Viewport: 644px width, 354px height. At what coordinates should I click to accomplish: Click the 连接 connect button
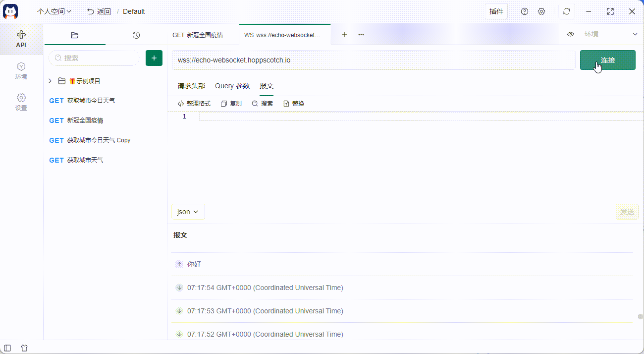607,59
